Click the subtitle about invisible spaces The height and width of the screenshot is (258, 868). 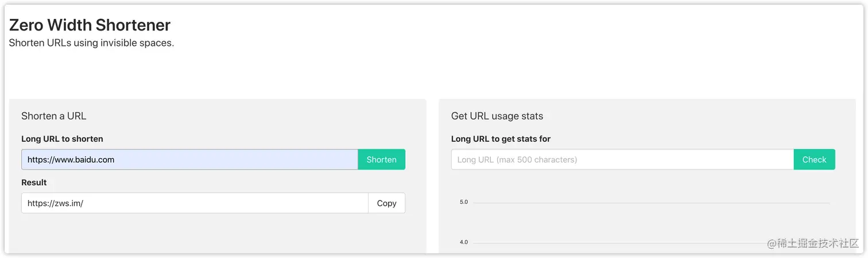click(91, 43)
